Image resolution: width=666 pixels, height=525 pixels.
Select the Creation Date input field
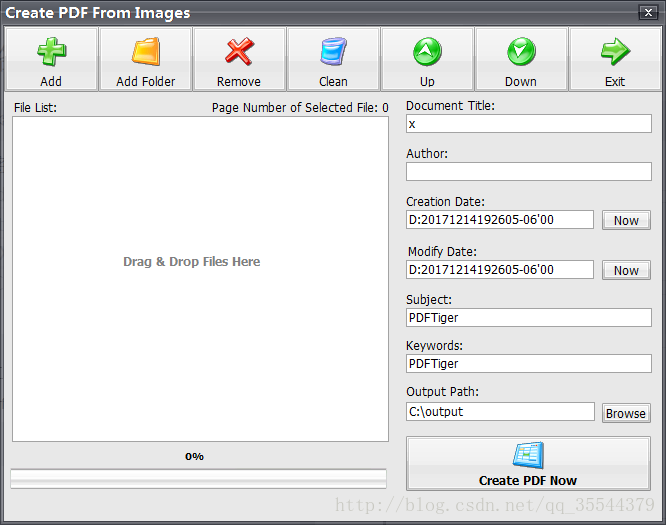pyautogui.click(x=499, y=220)
